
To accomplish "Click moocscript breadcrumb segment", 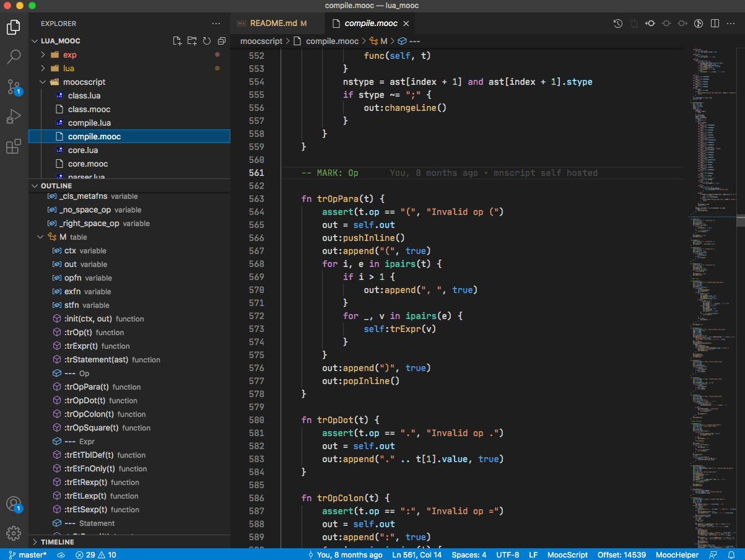I will (261, 41).
